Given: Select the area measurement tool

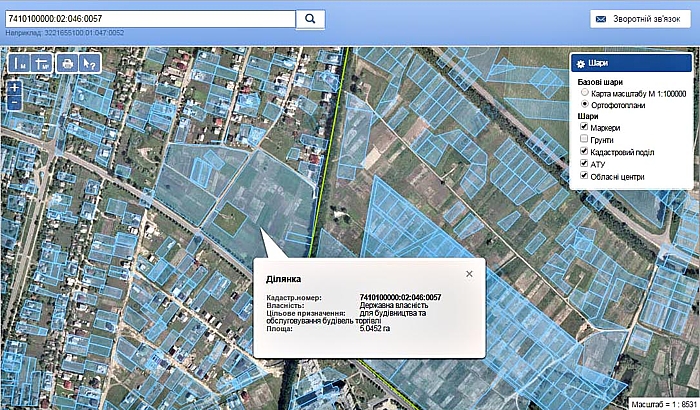Looking at the screenshot, I should (41, 63).
